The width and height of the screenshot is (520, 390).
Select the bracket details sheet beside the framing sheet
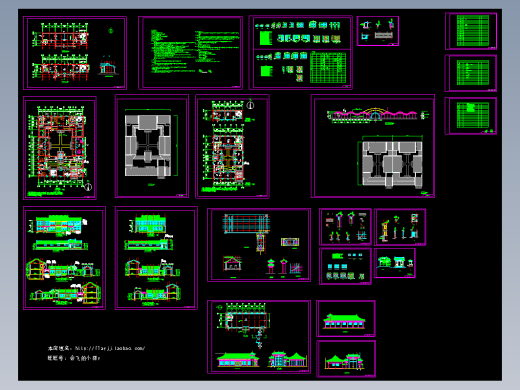(345, 227)
